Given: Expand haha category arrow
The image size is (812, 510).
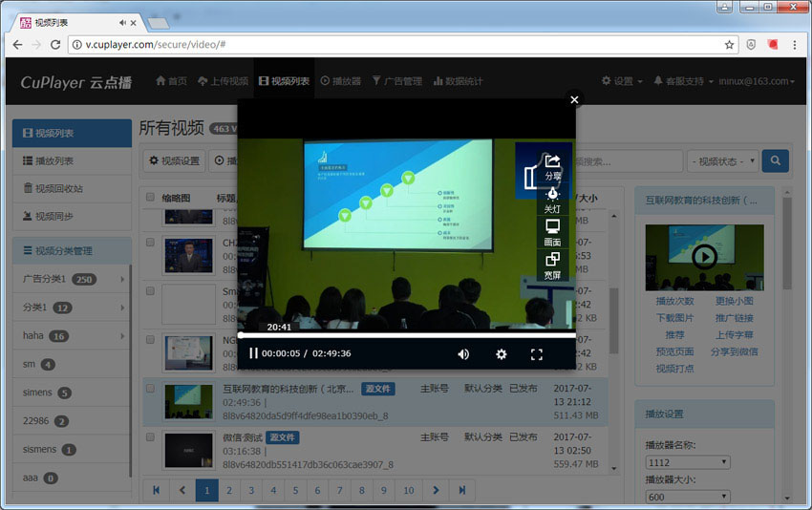Looking at the screenshot, I should pyautogui.click(x=122, y=336).
